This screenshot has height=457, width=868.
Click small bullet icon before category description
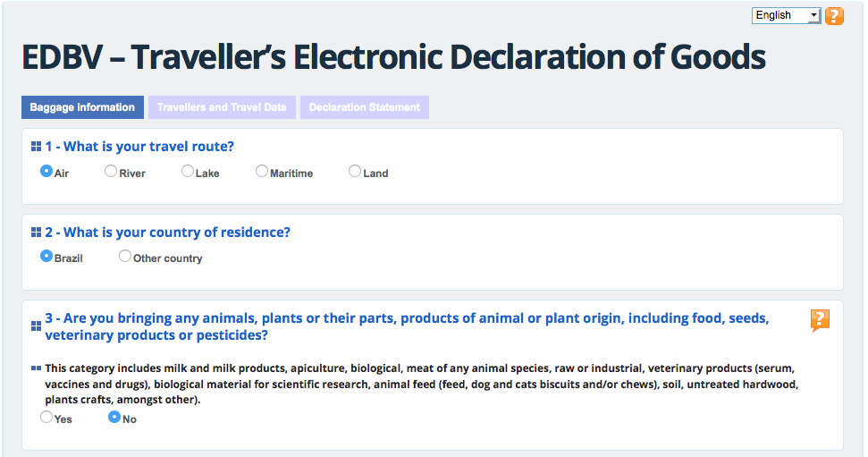[36, 368]
